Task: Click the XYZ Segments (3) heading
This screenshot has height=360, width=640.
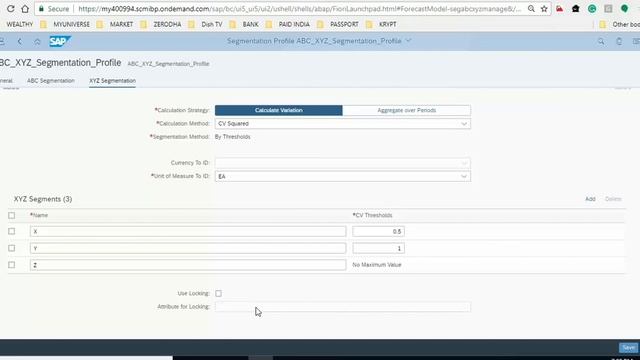Action: tap(43, 199)
